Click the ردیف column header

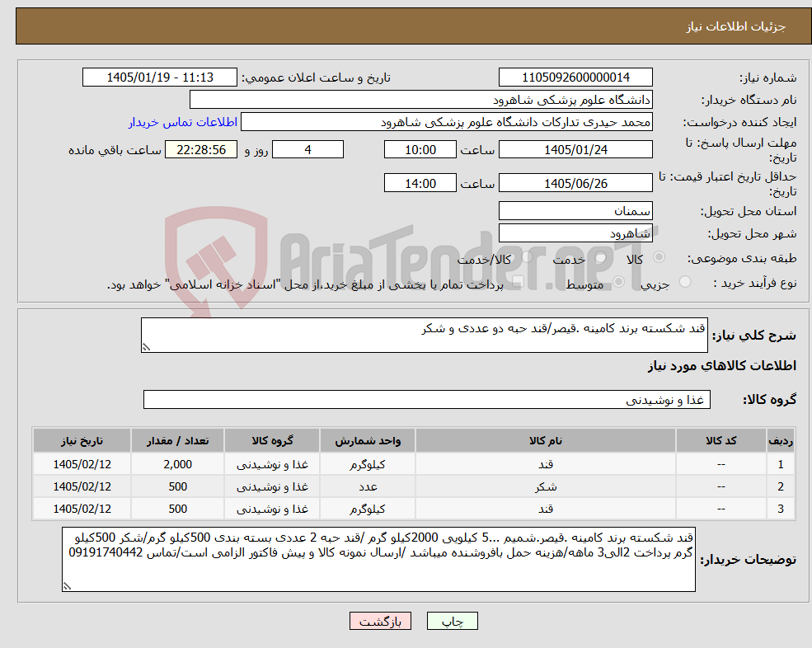781,440
